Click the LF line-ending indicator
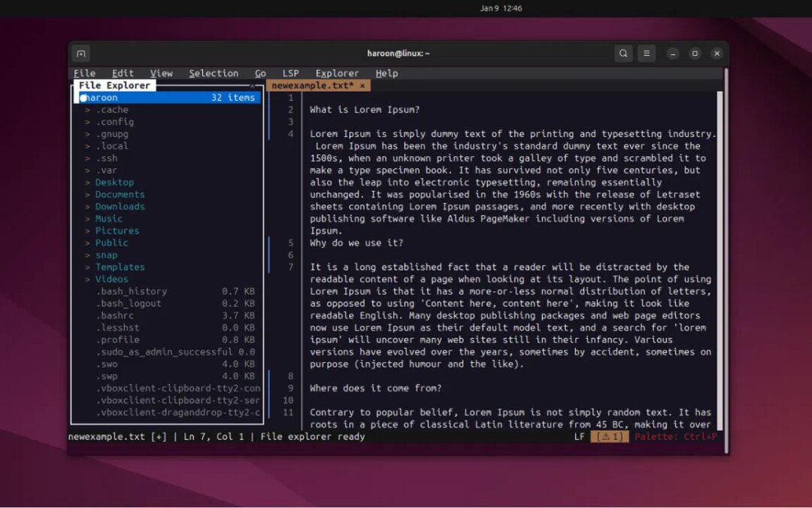 point(579,437)
